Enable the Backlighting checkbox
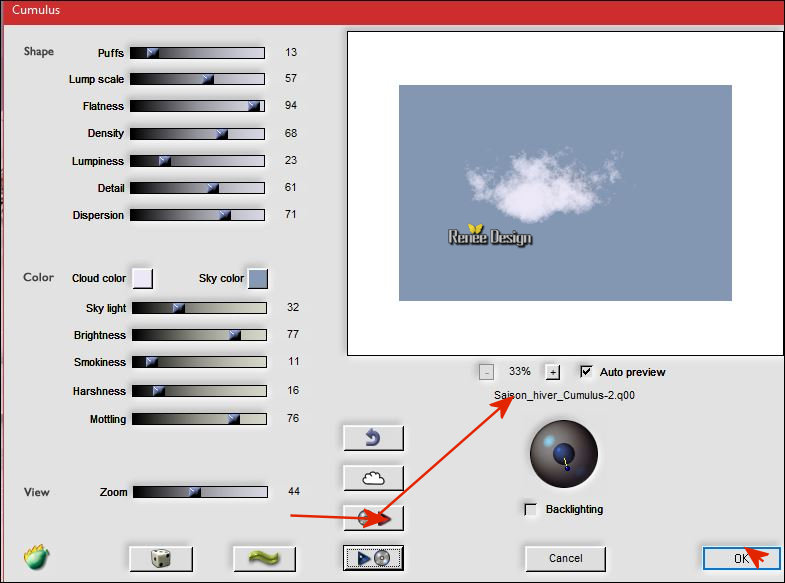 pos(530,509)
